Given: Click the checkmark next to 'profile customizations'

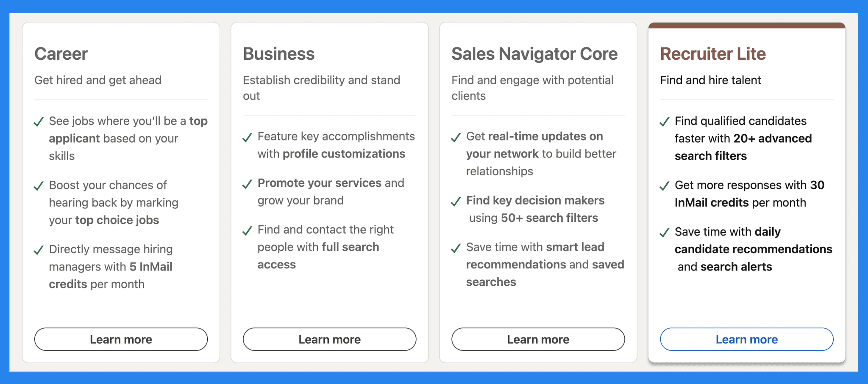Looking at the screenshot, I should (x=247, y=137).
